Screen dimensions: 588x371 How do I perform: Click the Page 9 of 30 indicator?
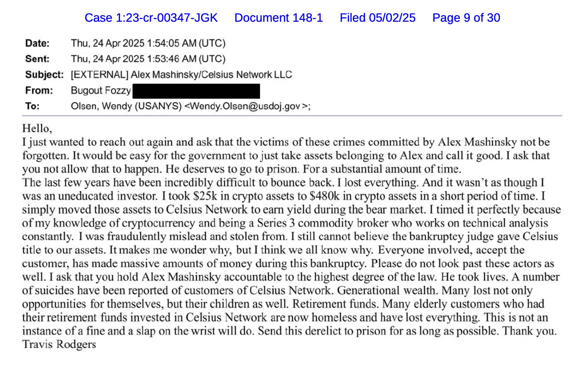point(466,18)
